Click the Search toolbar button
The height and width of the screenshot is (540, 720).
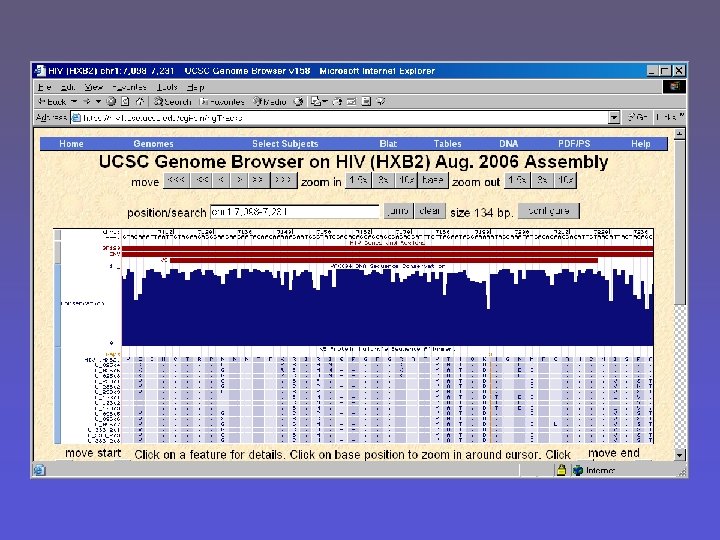coord(172,101)
